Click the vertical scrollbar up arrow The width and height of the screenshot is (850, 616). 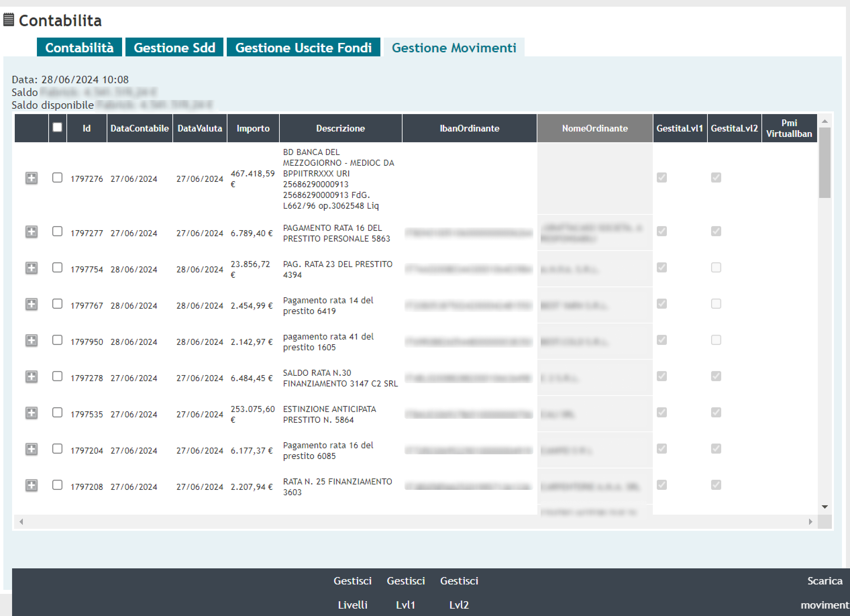825,121
